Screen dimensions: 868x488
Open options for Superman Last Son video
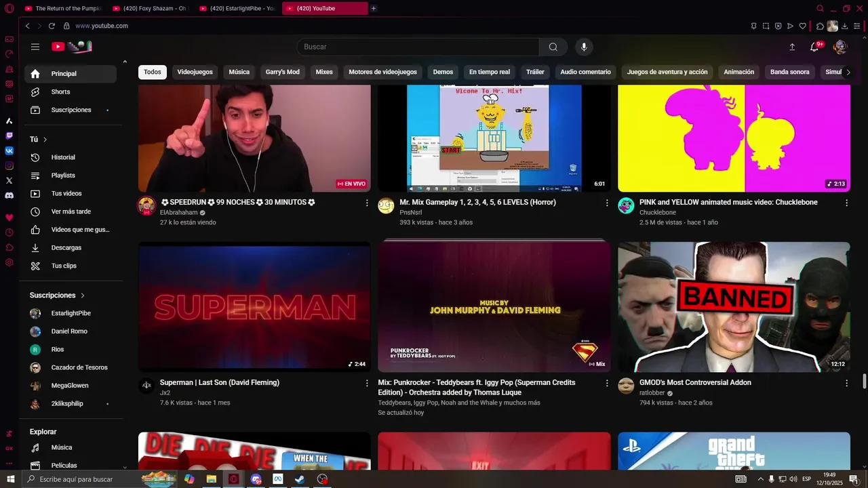pos(367,383)
